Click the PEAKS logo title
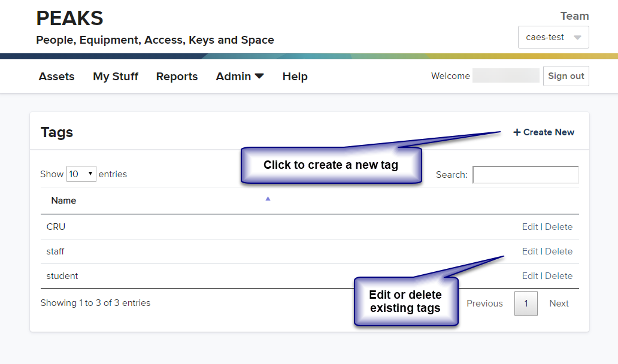Viewport: 618px width, 364px height. click(x=69, y=19)
